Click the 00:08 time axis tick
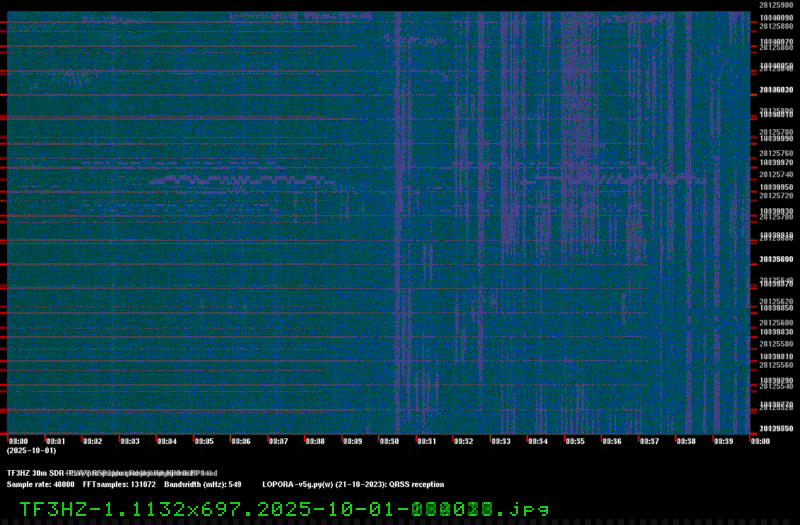Viewport: 800px width, 525px height. click(315, 441)
